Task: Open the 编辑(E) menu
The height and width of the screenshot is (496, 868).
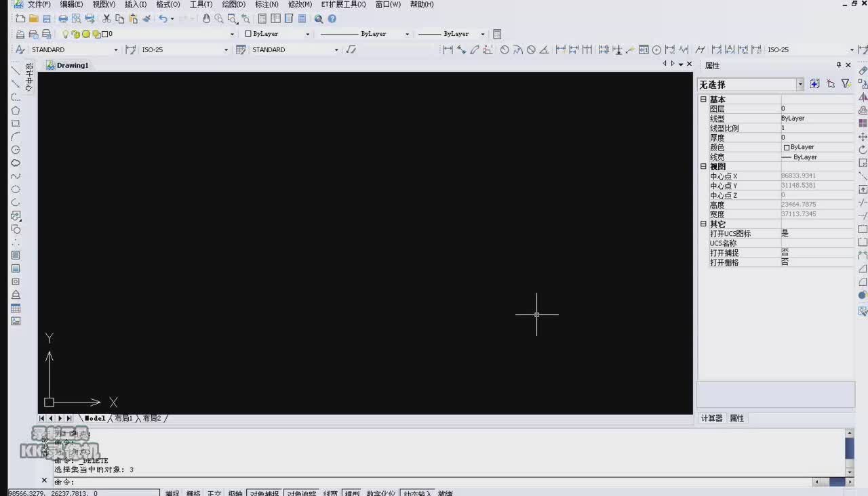Action: coord(71,4)
